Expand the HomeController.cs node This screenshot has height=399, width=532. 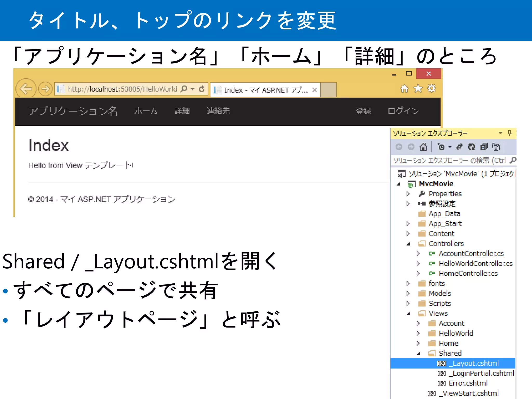(418, 274)
